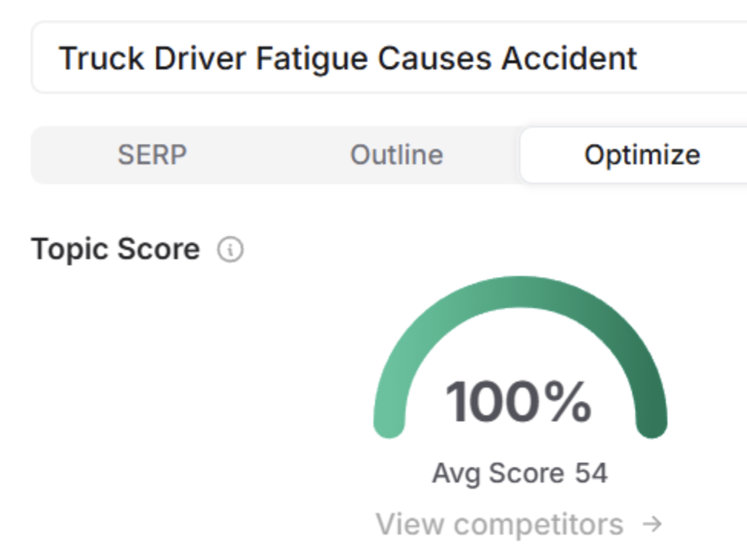The height and width of the screenshot is (560, 747).
Task: Click the top of the score gauge arc
Action: point(520,291)
